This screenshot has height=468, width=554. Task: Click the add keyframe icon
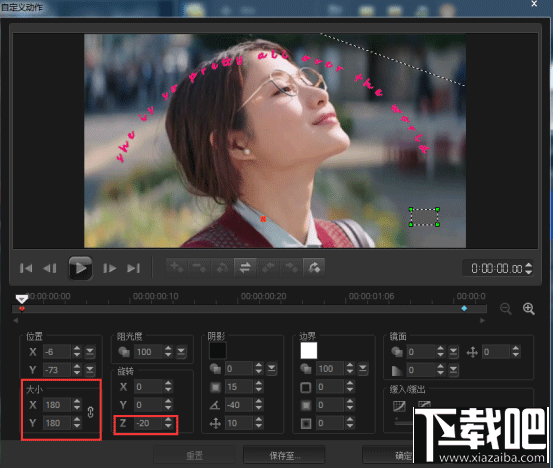click(177, 267)
